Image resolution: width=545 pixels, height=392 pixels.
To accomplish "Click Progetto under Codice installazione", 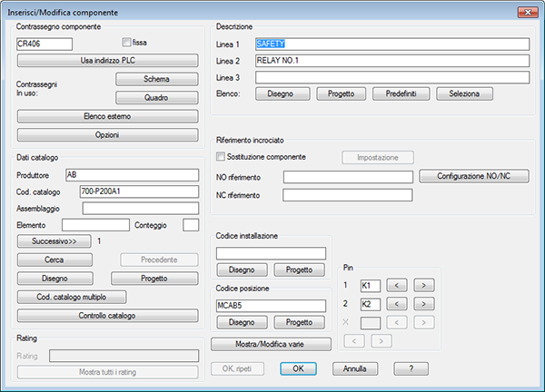I will tap(299, 269).
